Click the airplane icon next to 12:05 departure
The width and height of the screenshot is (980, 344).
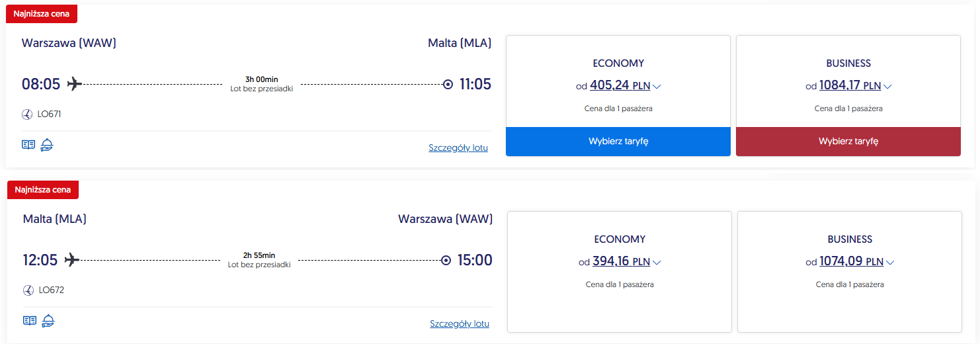tap(72, 260)
